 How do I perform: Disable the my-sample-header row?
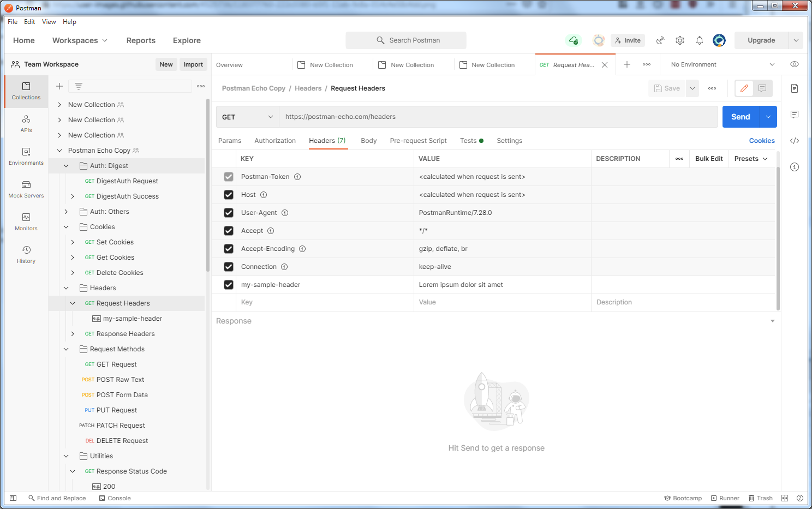(229, 284)
